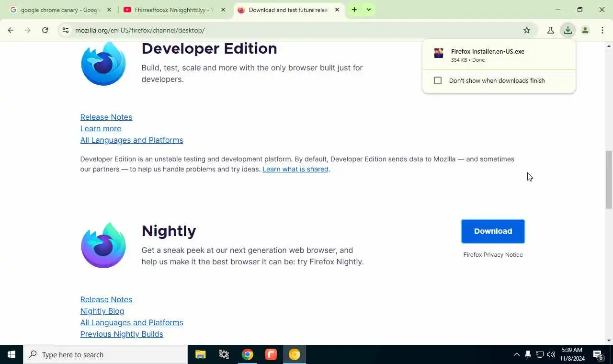Open Developer Edition Release Notes link
Image resolution: width=613 pixels, height=364 pixels.
[x=106, y=117]
